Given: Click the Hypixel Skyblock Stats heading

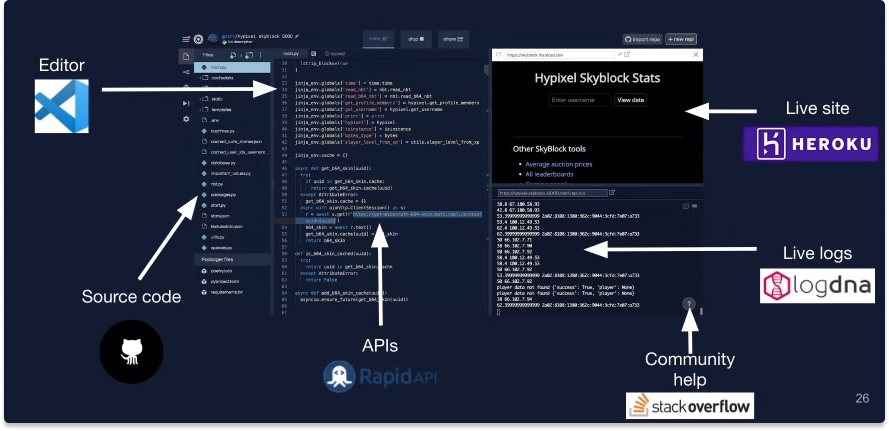Looking at the screenshot, I should tap(597, 78).
